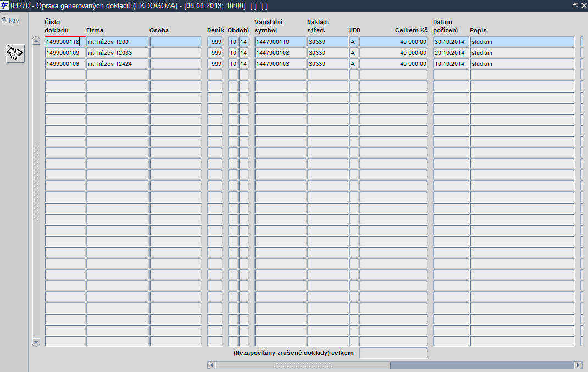588x372 pixels.
Task: Restore the window using title bar button
Action: [x=575, y=5]
